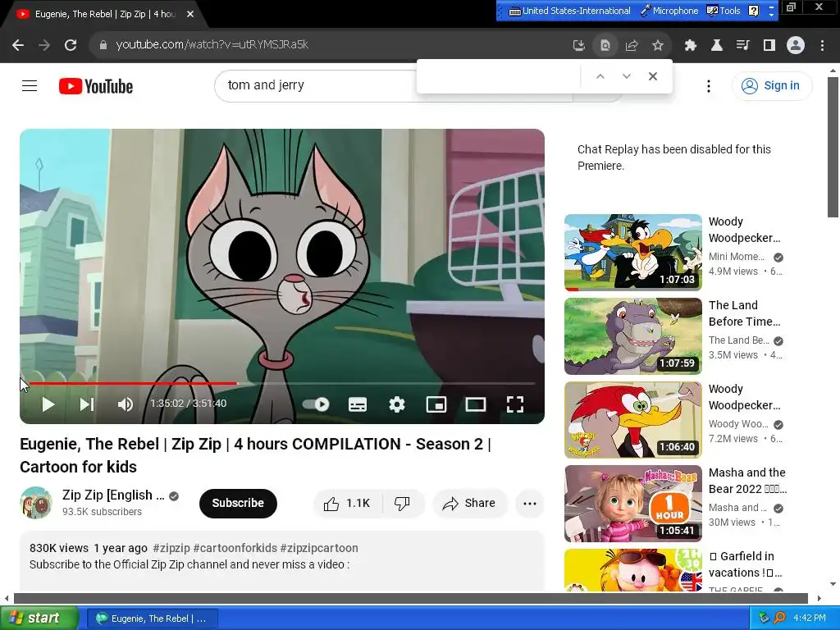Viewport: 840px width, 630px height.
Task: Click the vertical page scrollbar thumb
Action: pyautogui.click(x=833, y=148)
